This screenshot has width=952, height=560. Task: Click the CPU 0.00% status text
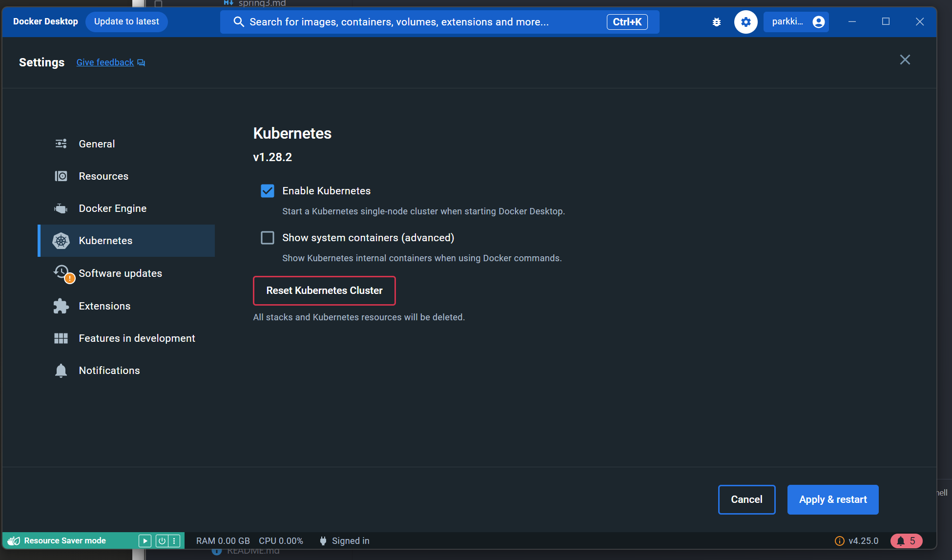coord(281,541)
